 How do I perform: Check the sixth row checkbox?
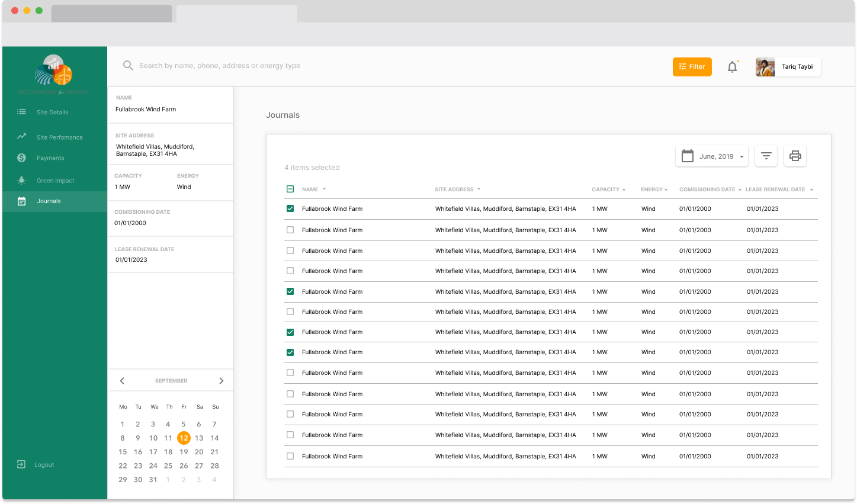coord(290,312)
